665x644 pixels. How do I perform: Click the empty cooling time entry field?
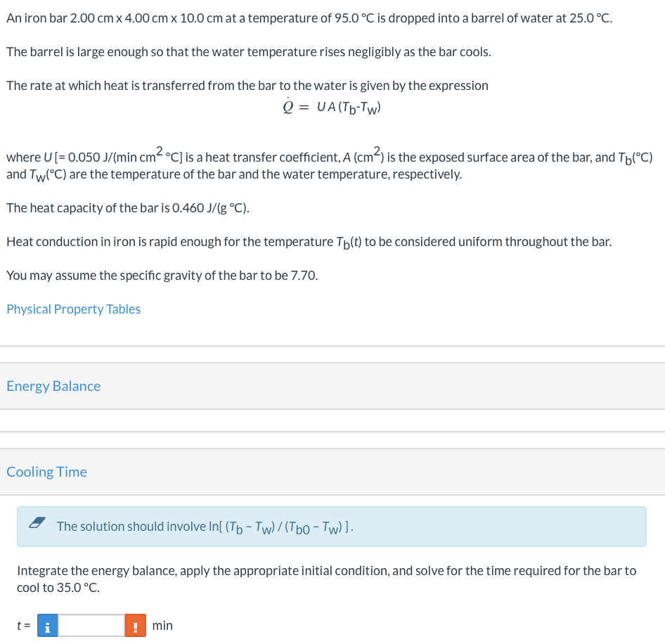click(x=90, y=625)
